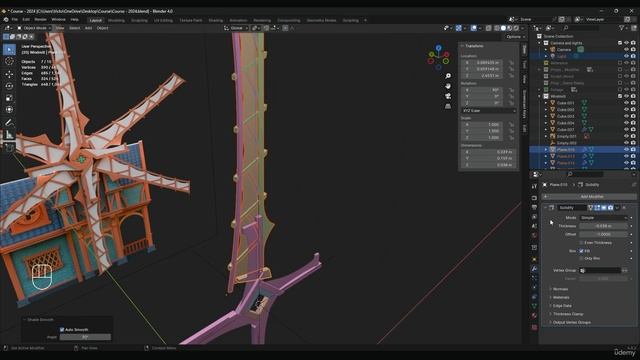Select the Add Cube tool
640x360 pixels.
point(9,147)
